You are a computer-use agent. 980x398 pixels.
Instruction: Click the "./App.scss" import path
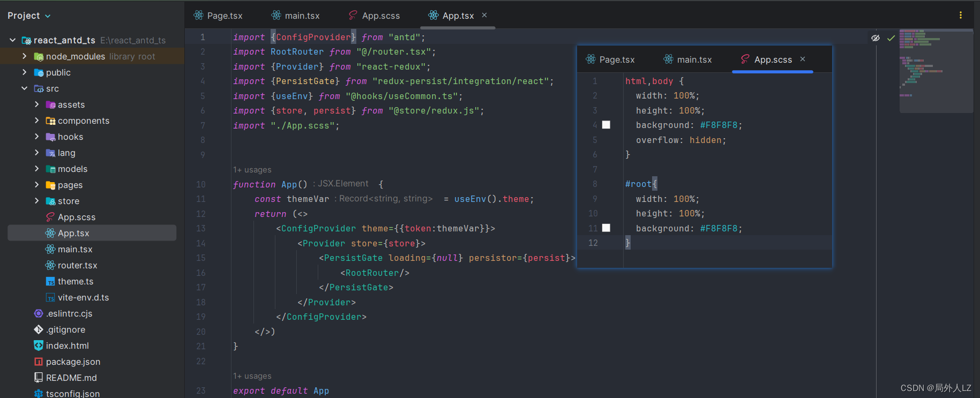click(302, 126)
